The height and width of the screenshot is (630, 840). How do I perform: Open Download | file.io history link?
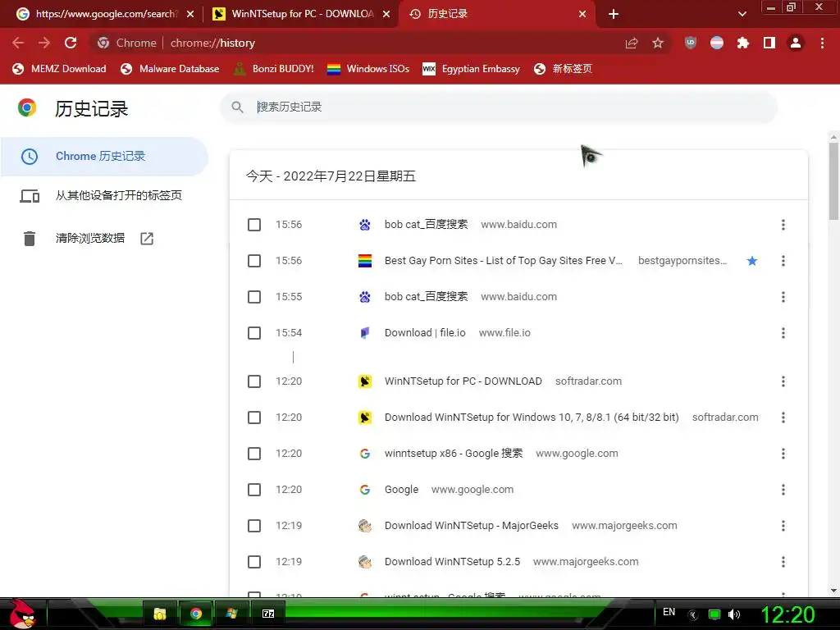point(425,333)
